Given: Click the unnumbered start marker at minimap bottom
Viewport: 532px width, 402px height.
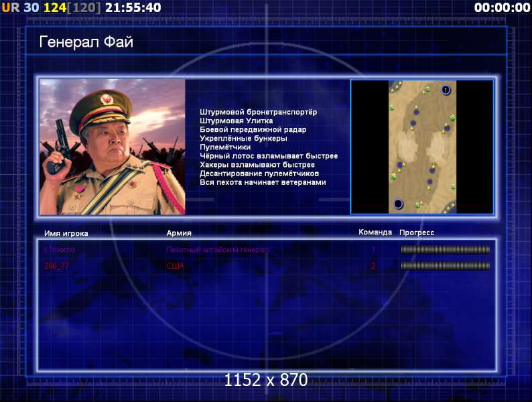Looking at the screenshot, I should tap(398, 204).
